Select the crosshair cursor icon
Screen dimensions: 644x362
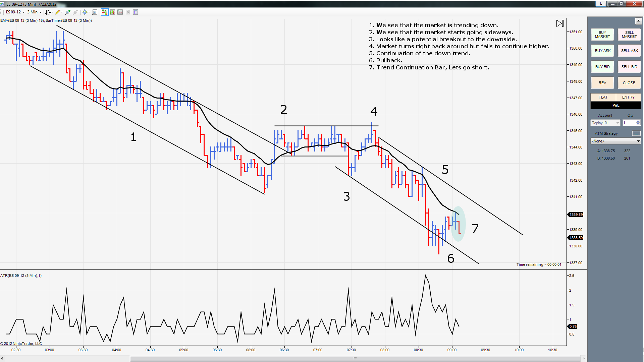coord(85,12)
